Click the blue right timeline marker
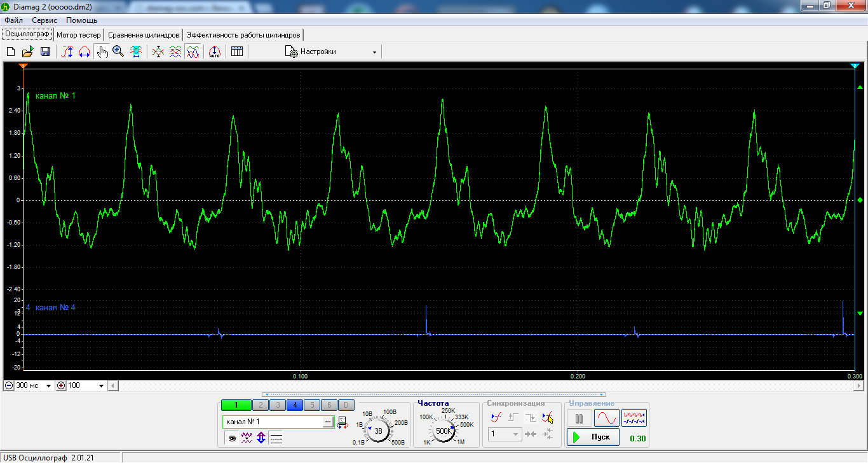The width and height of the screenshot is (868, 463). tap(855, 66)
